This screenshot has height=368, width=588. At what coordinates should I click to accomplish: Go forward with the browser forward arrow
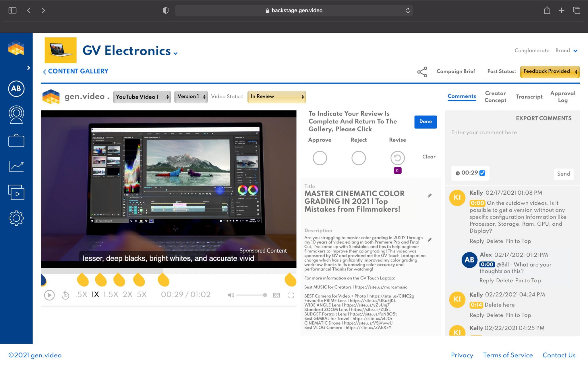pos(43,10)
